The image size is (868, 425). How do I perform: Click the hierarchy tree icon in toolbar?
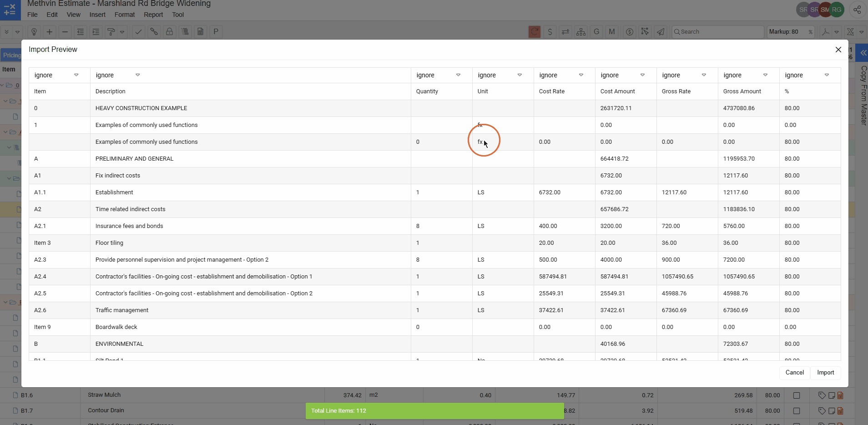[x=581, y=32]
